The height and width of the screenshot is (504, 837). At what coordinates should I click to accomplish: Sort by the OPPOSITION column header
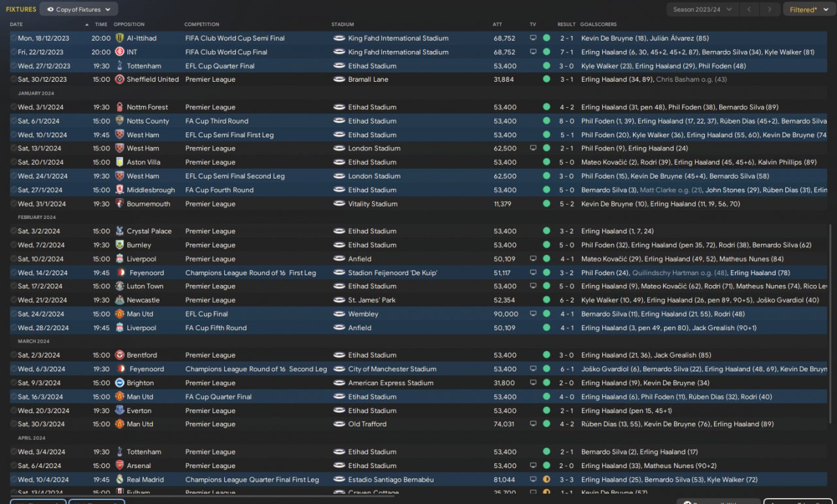(129, 25)
